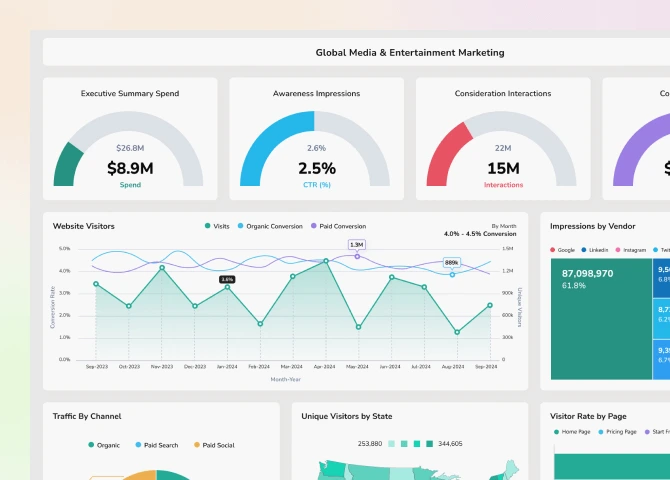
Task: Click the darkest shade in state color scale
Action: point(429,444)
